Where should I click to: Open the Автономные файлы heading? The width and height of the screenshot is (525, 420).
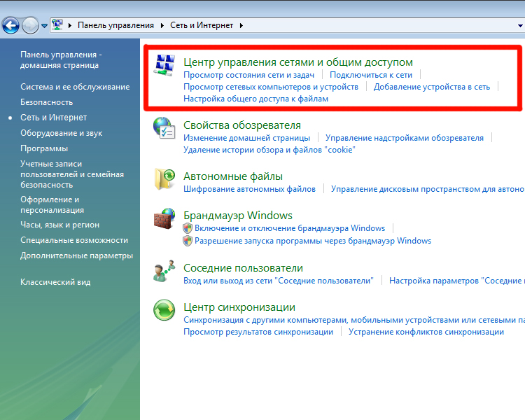pos(233,176)
